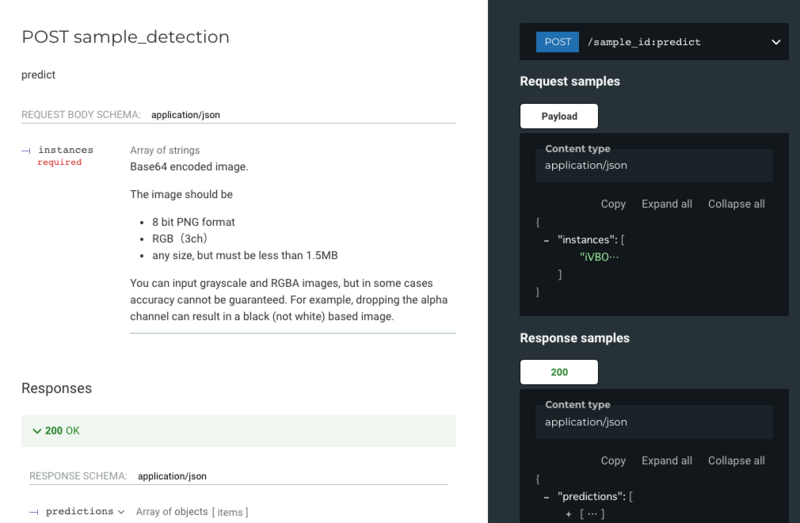Expand the nested predictions item plus icon
The height and width of the screenshot is (523, 800).
click(568, 514)
